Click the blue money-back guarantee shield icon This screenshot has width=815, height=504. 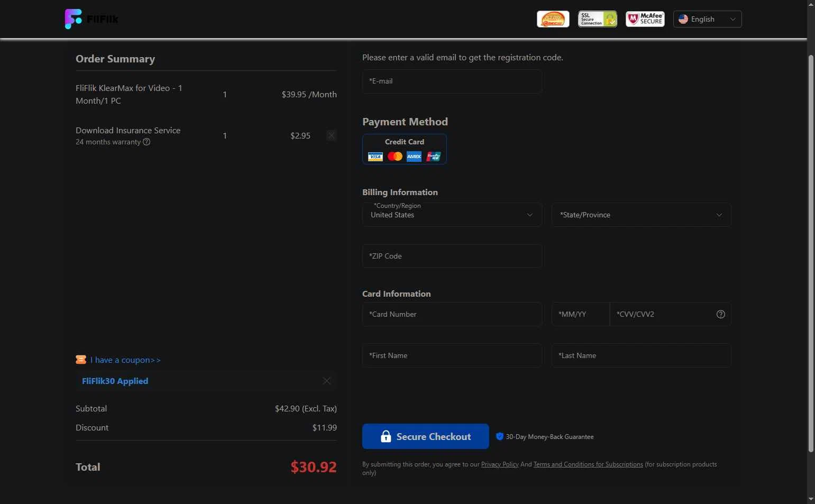point(499,436)
